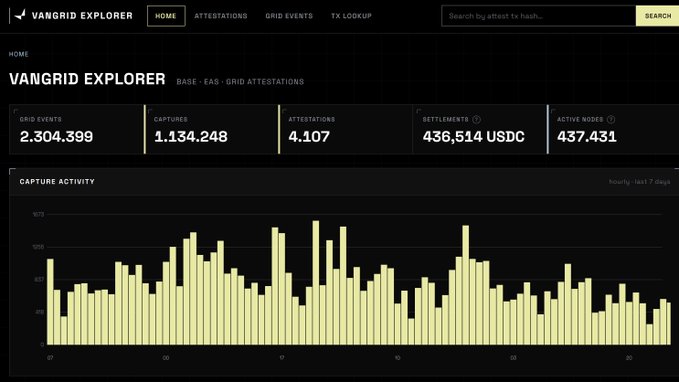This screenshot has width=679, height=382.
Task: Click the Settlements help question icon
Action: 476,119
